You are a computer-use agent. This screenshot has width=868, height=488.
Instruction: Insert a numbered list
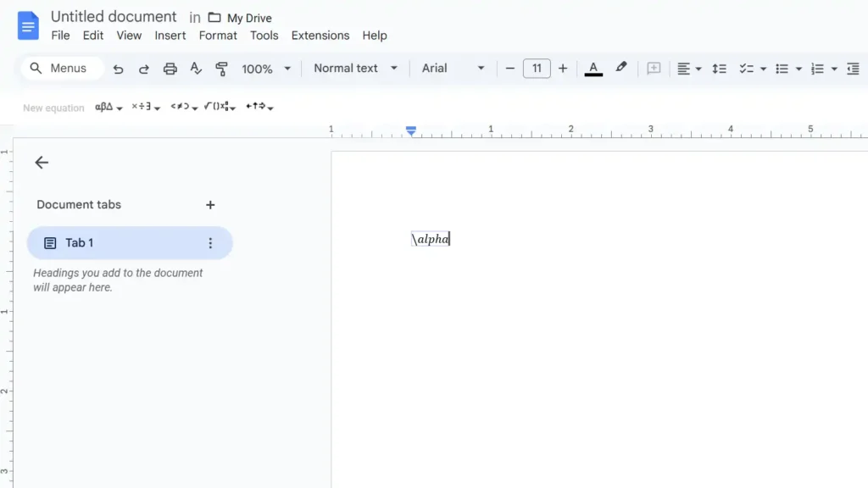[x=817, y=69]
